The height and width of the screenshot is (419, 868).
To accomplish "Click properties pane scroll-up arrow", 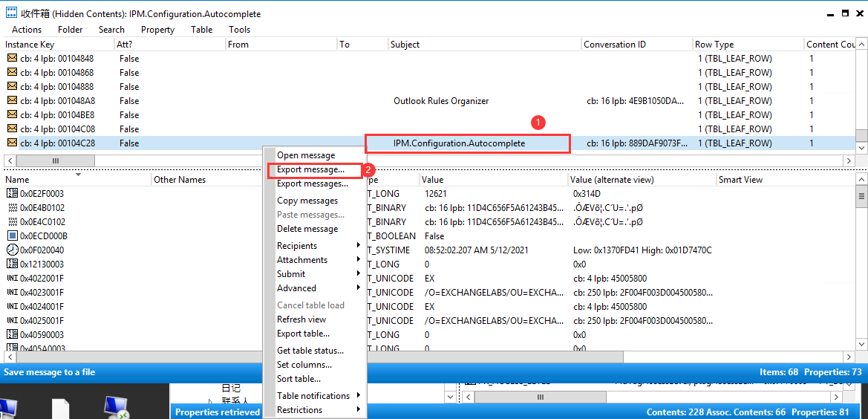I will click(x=862, y=179).
